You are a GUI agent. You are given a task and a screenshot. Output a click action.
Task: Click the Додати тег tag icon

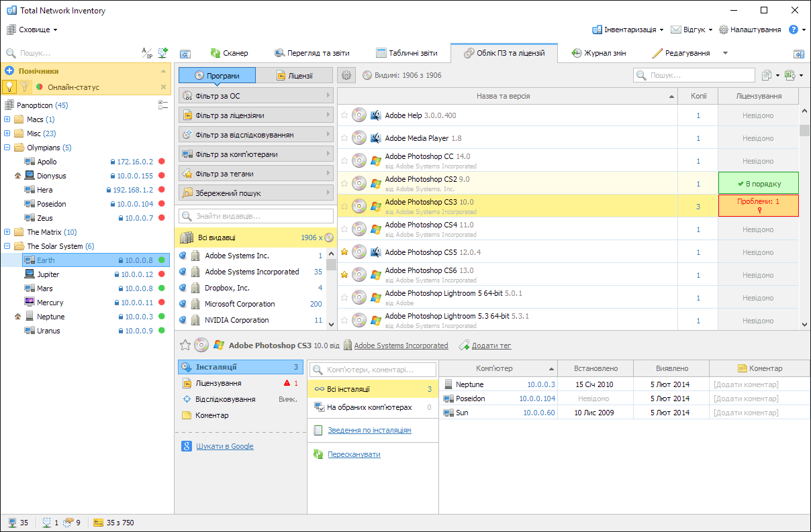464,345
